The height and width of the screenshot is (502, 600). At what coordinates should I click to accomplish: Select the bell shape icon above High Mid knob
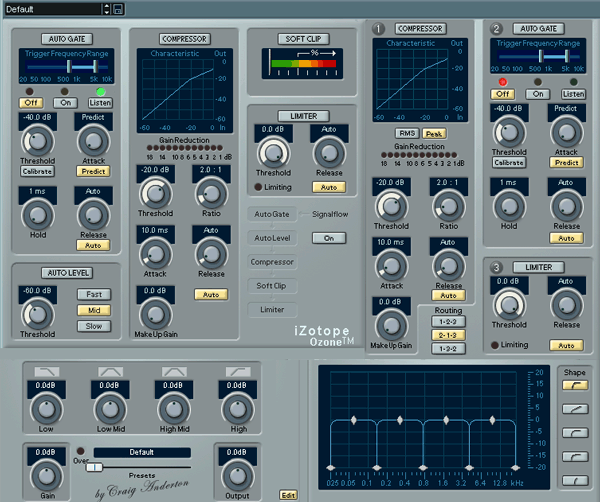point(174,372)
